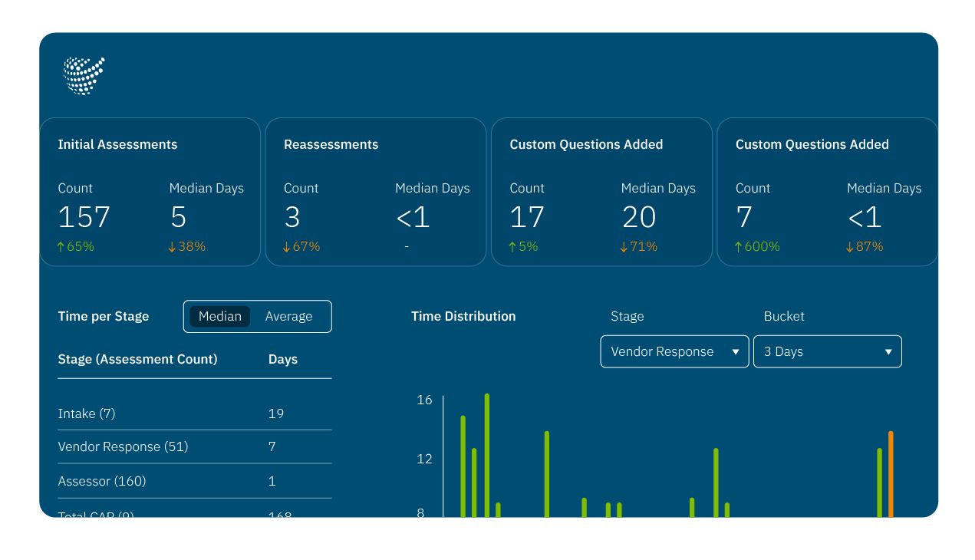Select the Vendor Response (51) row
The width and height of the screenshot is (975, 560).
pos(195,446)
